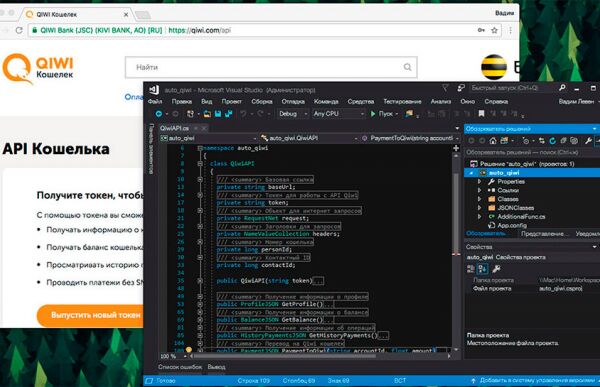Image resolution: width=600 pixels, height=387 pixels.
Task: Click the Redo arrow in VS toolbar
Action: click(261, 114)
